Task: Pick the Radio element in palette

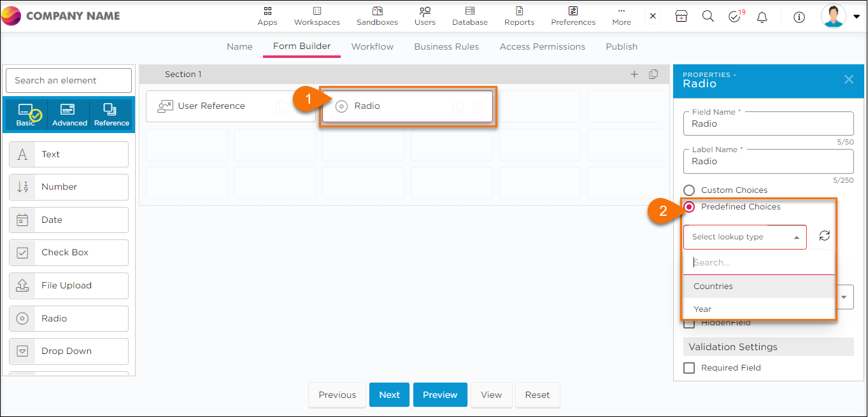Action: point(69,318)
